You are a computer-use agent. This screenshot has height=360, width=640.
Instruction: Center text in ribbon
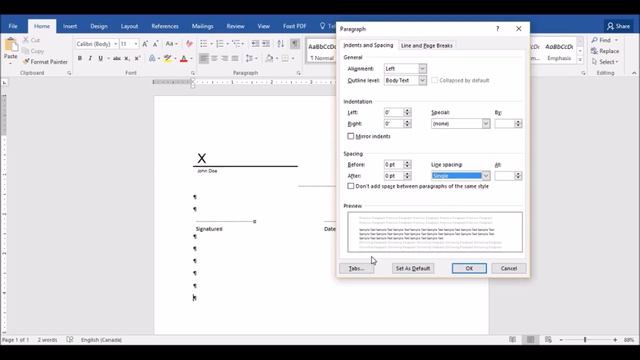pos(214,58)
